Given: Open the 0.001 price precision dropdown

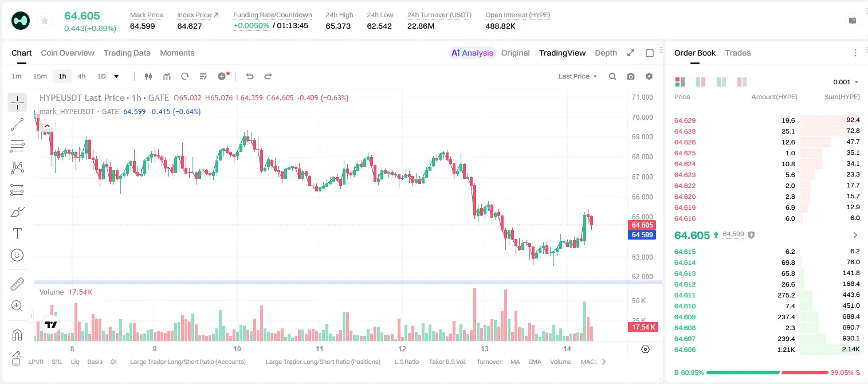Looking at the screenshot, I should click(x=846, y=82).
